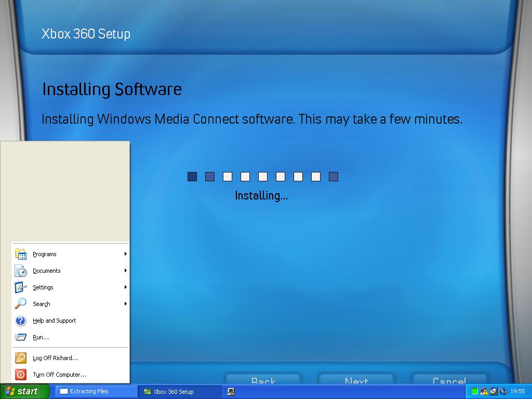Open the Programs submenu in Start menu
This screenshot has width=532, height=399.
(71, 254)
